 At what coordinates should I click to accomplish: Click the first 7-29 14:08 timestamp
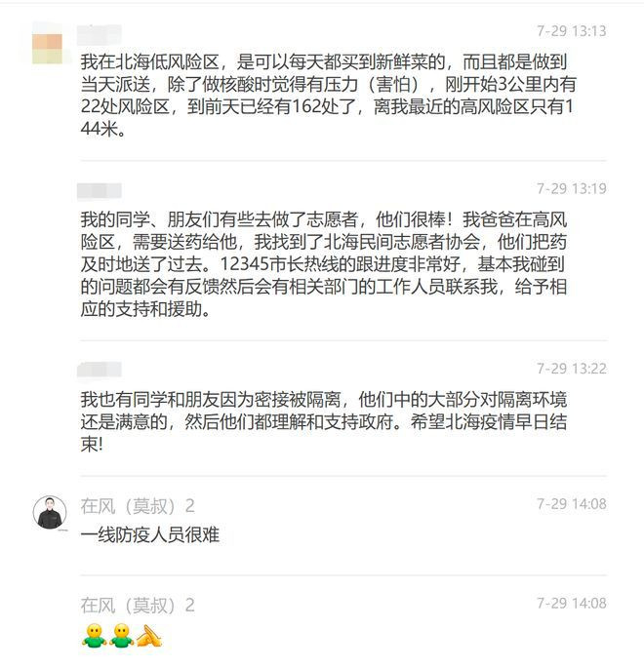(x=572, y=504)
